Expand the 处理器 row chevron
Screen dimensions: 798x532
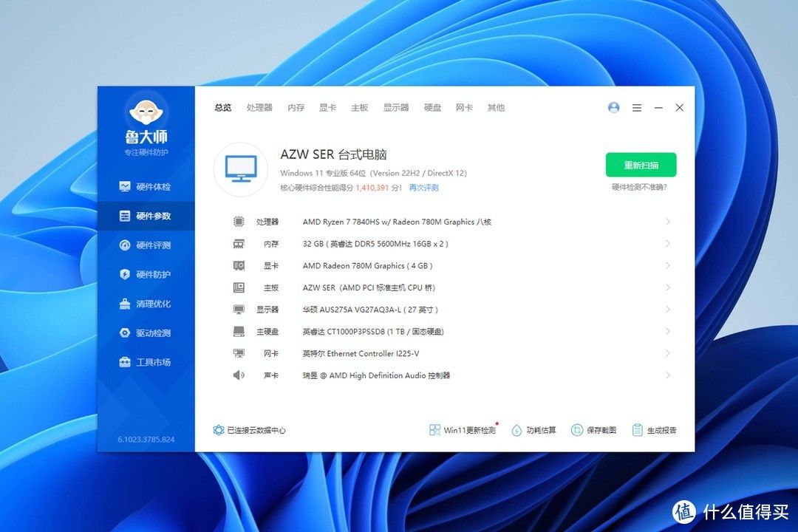tap(668, 222)
